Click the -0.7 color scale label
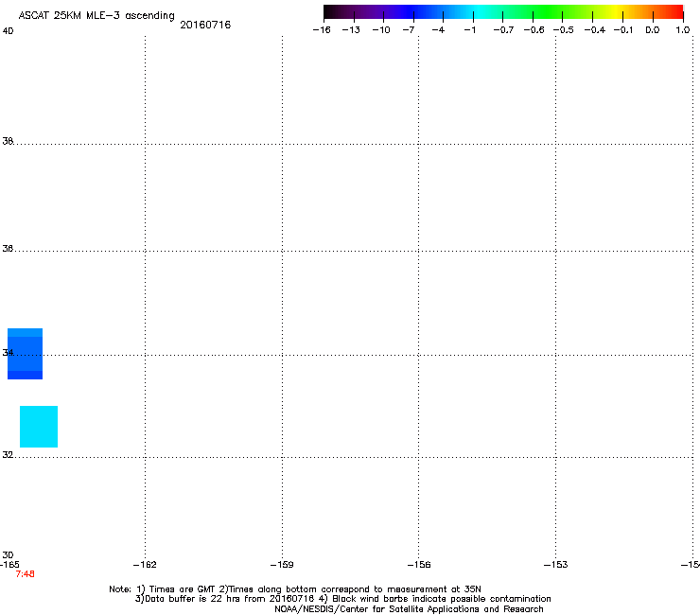This screenshot has width=700, height=615. (x=503, y=30)
